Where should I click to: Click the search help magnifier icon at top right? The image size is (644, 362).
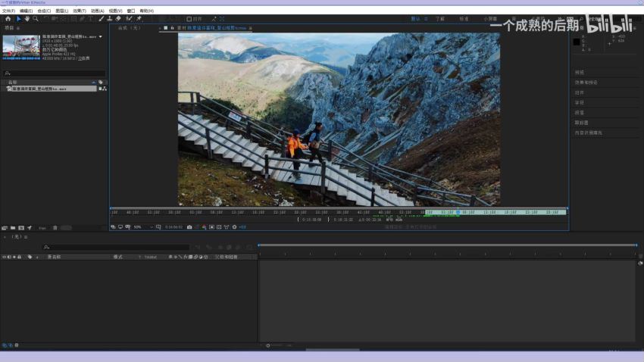click(x=581, y=19)
